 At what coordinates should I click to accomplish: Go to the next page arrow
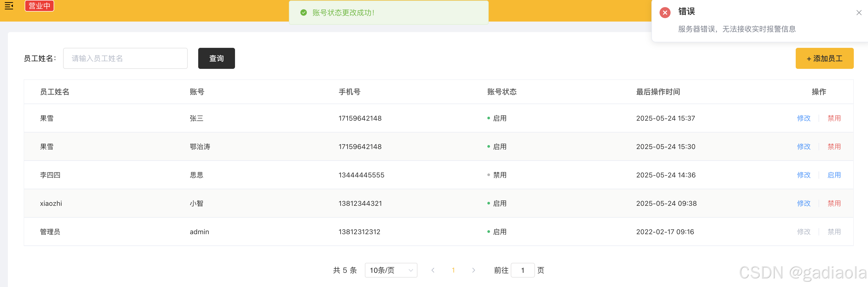473,270
